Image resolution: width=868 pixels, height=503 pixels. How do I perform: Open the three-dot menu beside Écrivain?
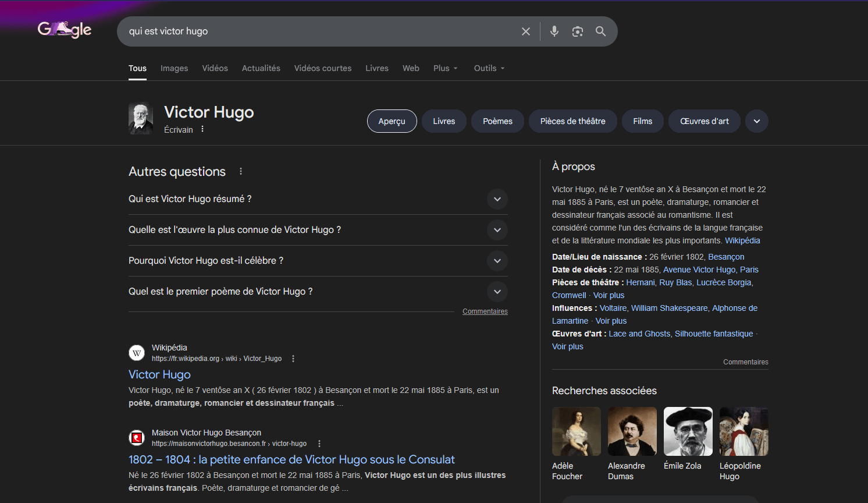tap(202, 129)
